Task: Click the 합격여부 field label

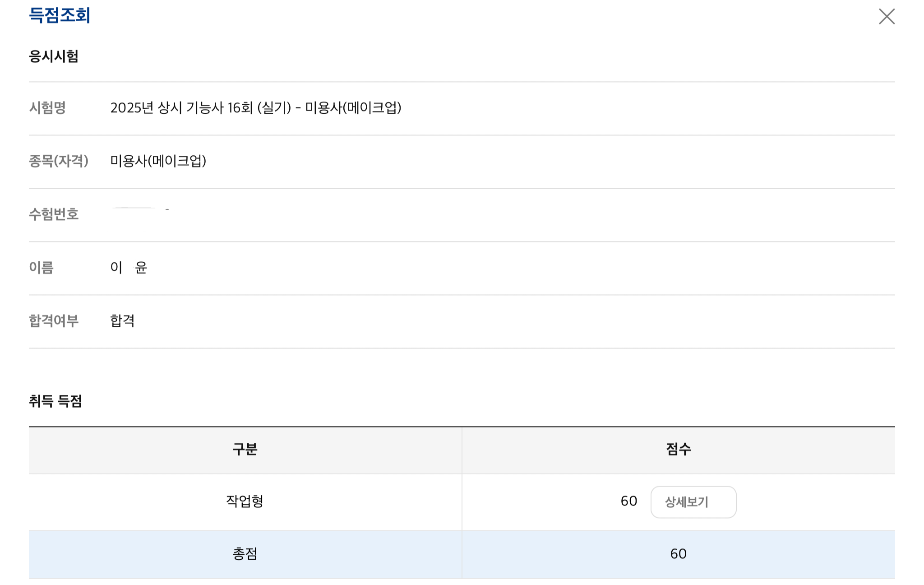Action: pos(54,321)
